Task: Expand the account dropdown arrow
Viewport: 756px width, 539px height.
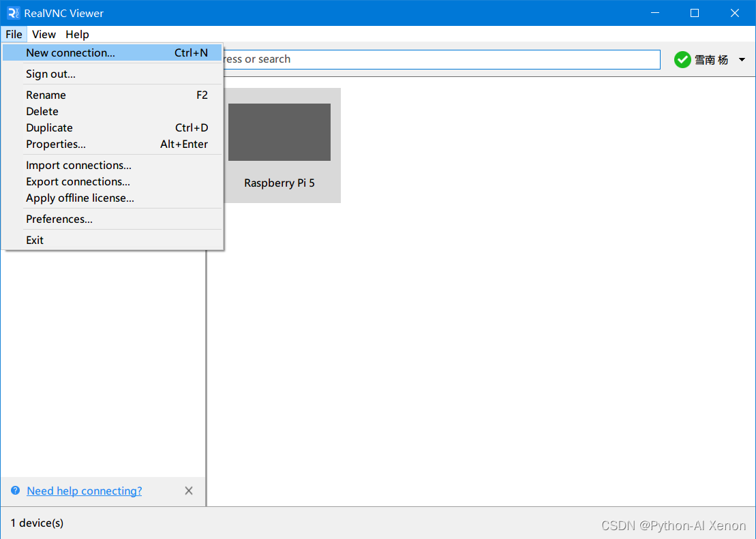Action: pyautogui.click(x=742, y=60)
